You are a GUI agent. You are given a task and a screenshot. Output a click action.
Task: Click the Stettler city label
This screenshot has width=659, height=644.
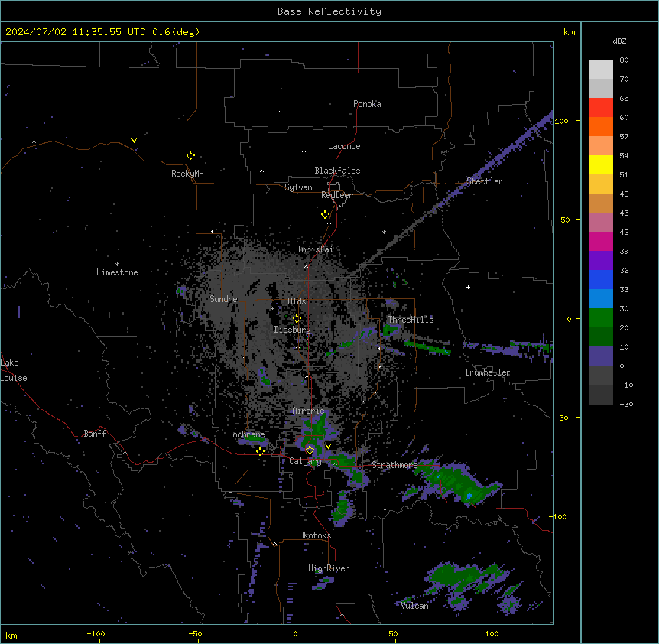point(485,181)
